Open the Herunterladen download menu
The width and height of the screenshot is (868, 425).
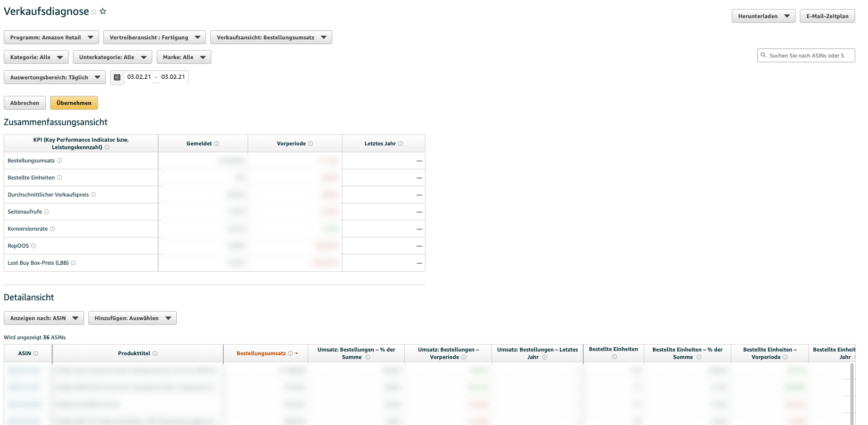pyautogui.click(x=763, y=16)
